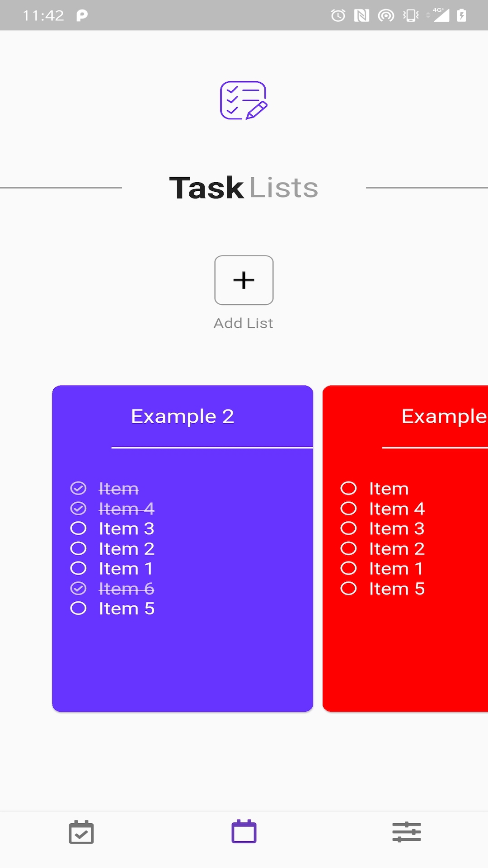Open the settings sliders tab
Screen dimensions: 488x868
407,832
